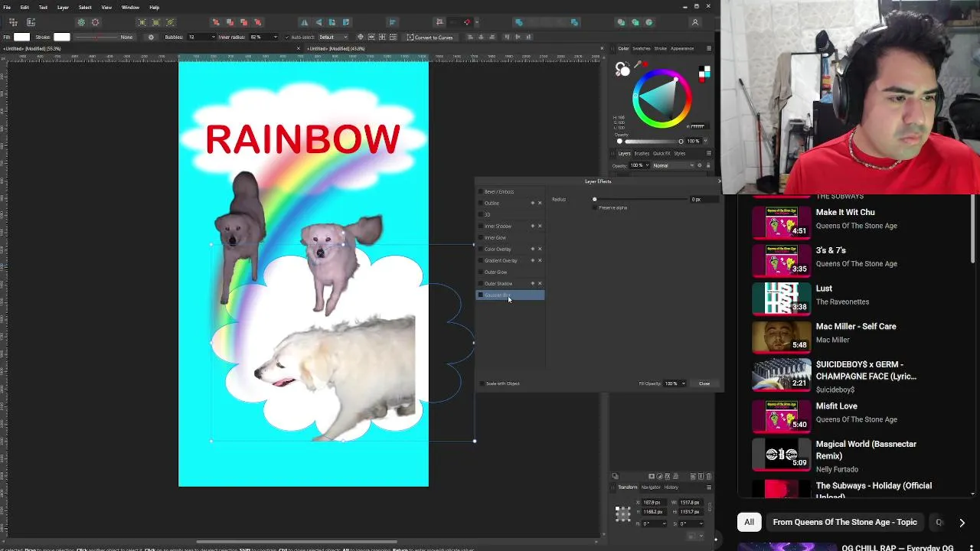Remove the Outer Shadow effect instance
This screenshot has height=551, width=980.
coord(540,283)
